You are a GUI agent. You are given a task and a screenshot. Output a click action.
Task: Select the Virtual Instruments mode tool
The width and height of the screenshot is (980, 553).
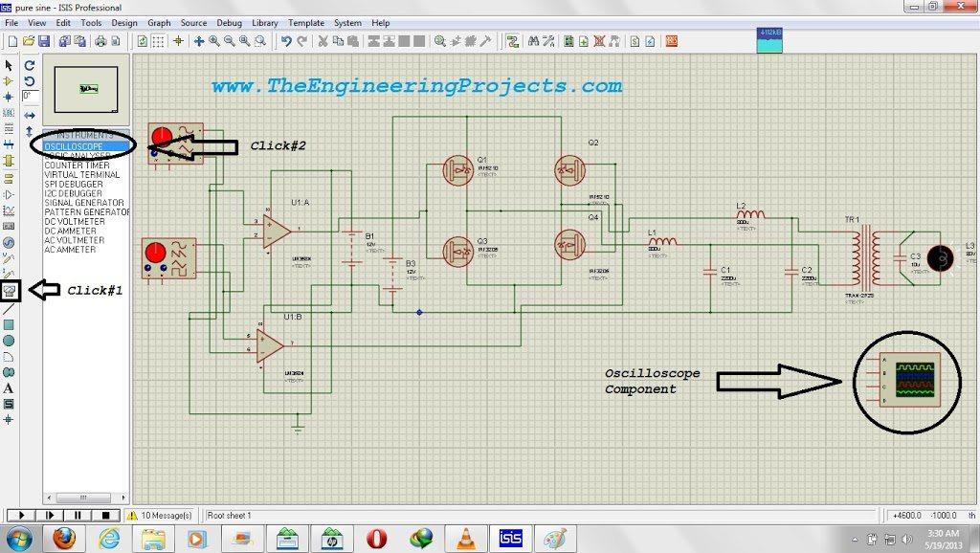[8, 290]
